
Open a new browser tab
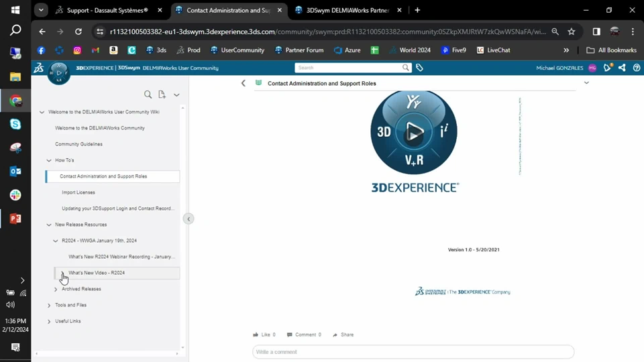(417, 10)
